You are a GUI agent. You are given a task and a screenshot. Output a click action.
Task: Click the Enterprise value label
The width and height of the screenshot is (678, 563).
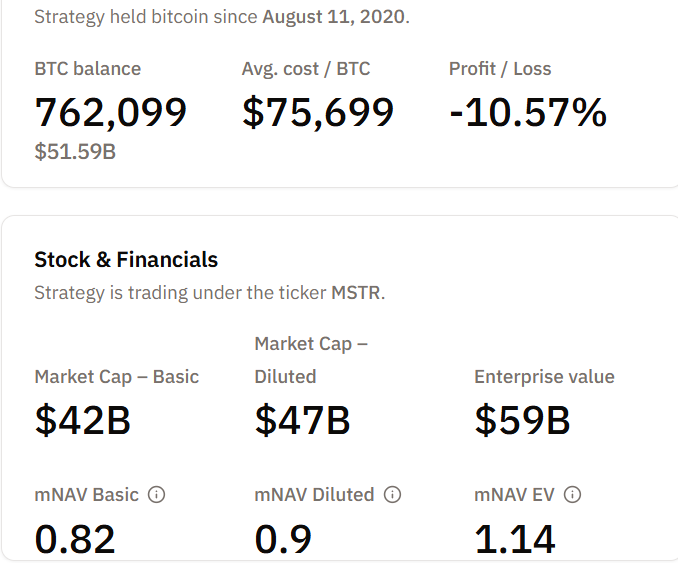(544, 377)
